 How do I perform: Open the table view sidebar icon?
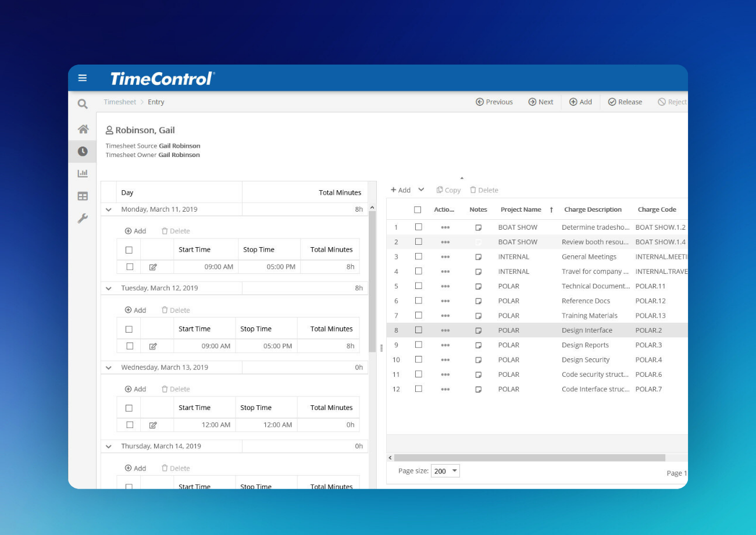point(83,197)
